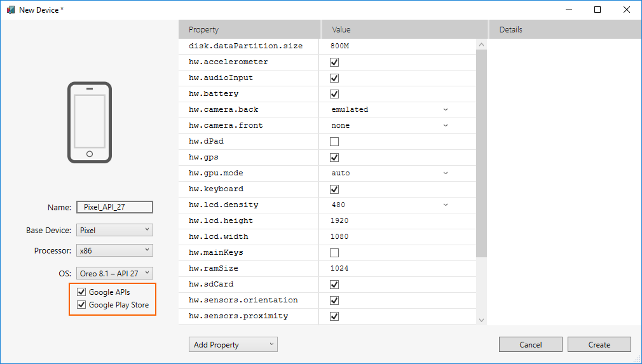Click the New Device window app icon
This screenshot has width=642, height=364.
click(10, 10)
